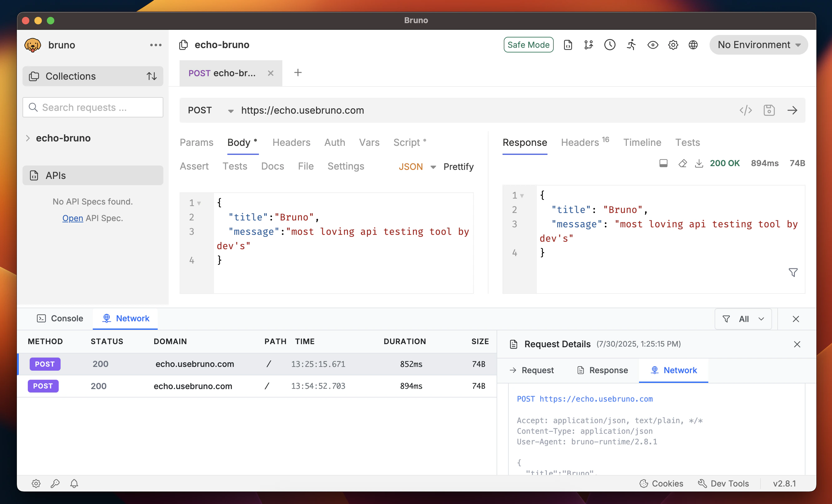Click the Prettify button
Screen dimensions: 832x504
click(x=458, y=167)
